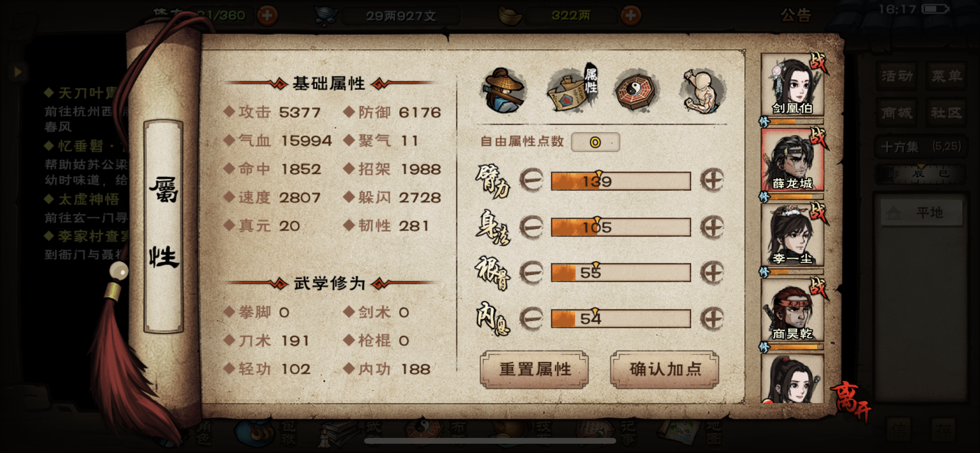Image resolution: width=980 pixels, height=453 pixels.
Task: Expand the left quest panel arrow
Action: [x=17, y=71]
